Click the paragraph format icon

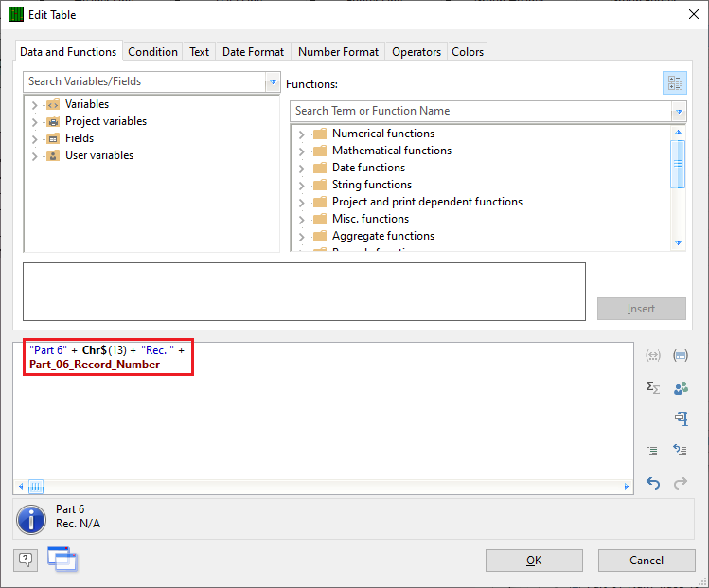tap(682, 419)
